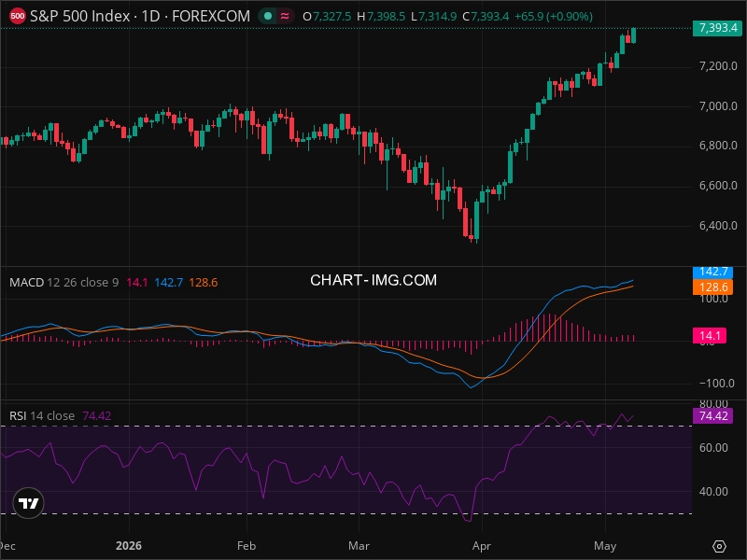This screenshot has width=747, height=560.
Task: Select the S&P 500 Index title text
Action: click(80, 16)
